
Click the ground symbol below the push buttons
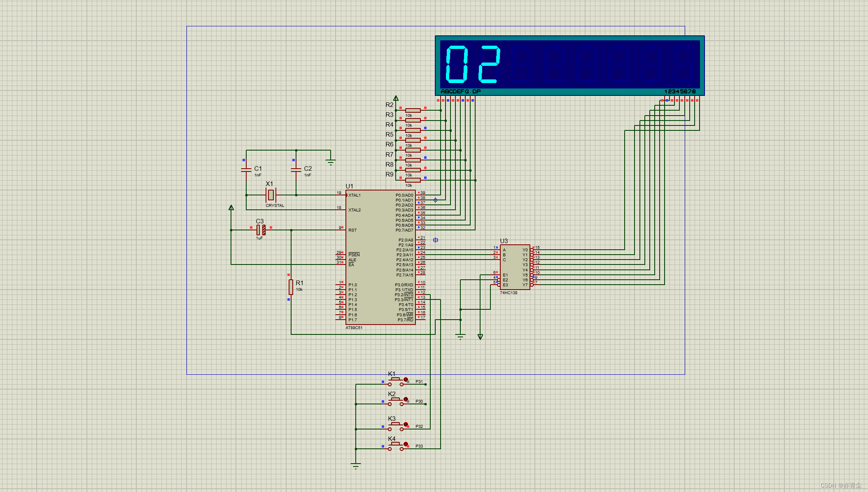tap(356, 466)
